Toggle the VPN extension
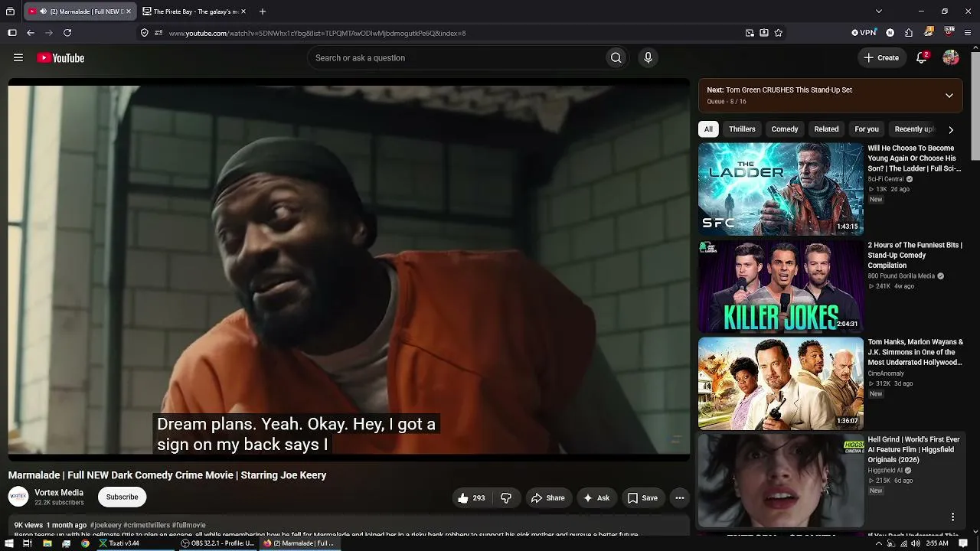This screenshot has width=980, height=551. [x=864, y=33]
